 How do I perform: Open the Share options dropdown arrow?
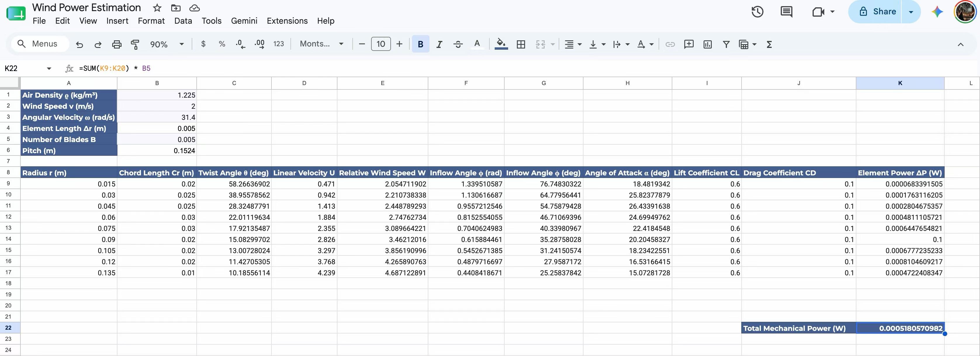coord(911,12)
